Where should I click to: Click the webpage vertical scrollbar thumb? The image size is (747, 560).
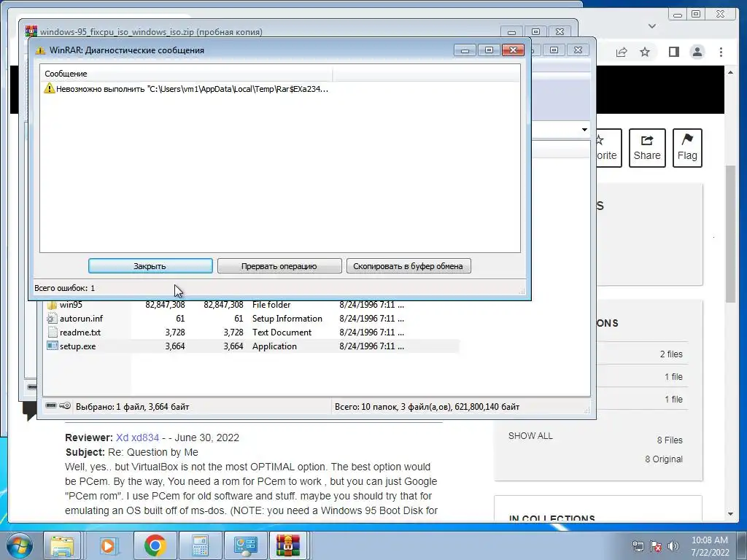click(x=730, y=233)
